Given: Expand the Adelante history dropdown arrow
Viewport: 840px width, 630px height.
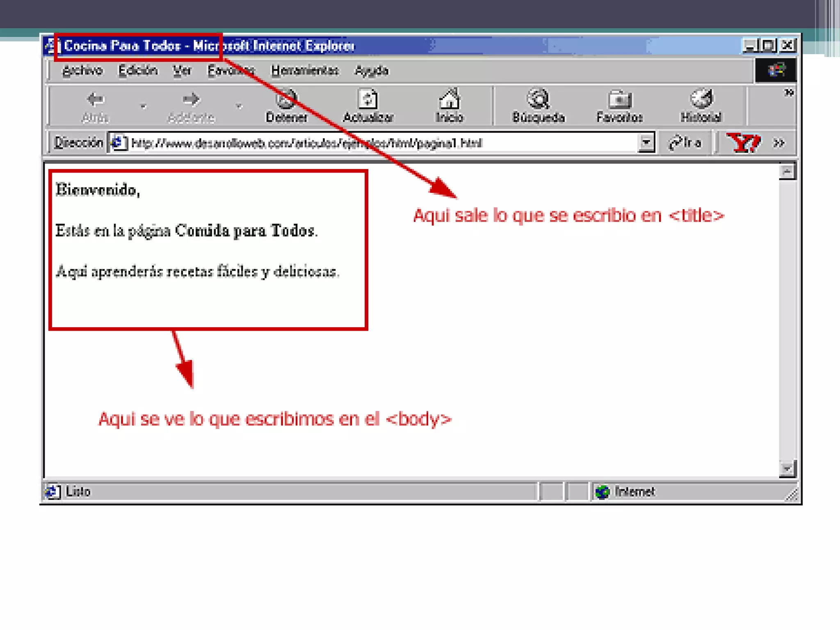Looking at the screenshot, I should [x=239, y=107].
